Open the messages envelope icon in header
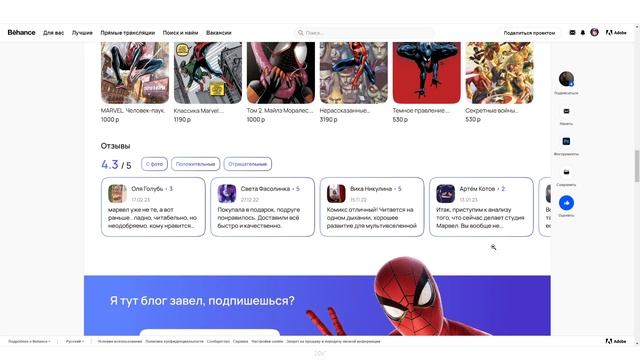 click(x=572, y=33)
